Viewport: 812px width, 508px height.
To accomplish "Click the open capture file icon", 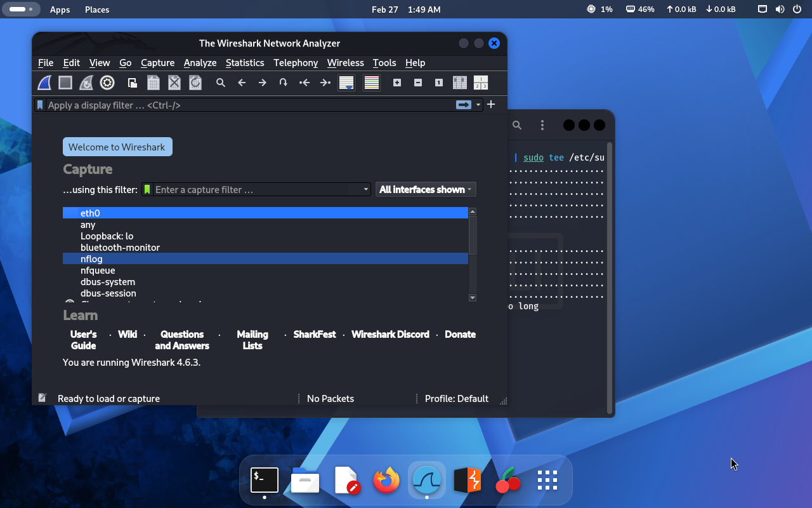I will click(133, 83).
